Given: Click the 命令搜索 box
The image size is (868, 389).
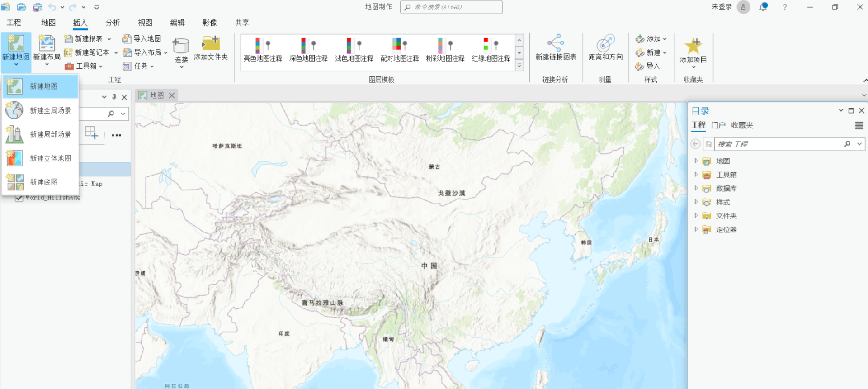Looking at the screenshot, I should pyautogui.click(x=451, y=7).
